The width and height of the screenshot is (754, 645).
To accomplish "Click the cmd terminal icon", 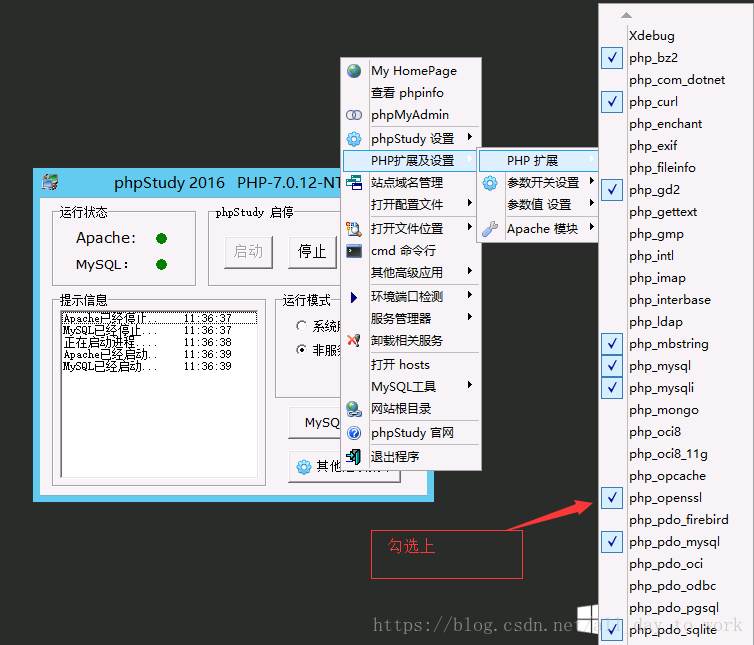I will (x=354, y=251).
